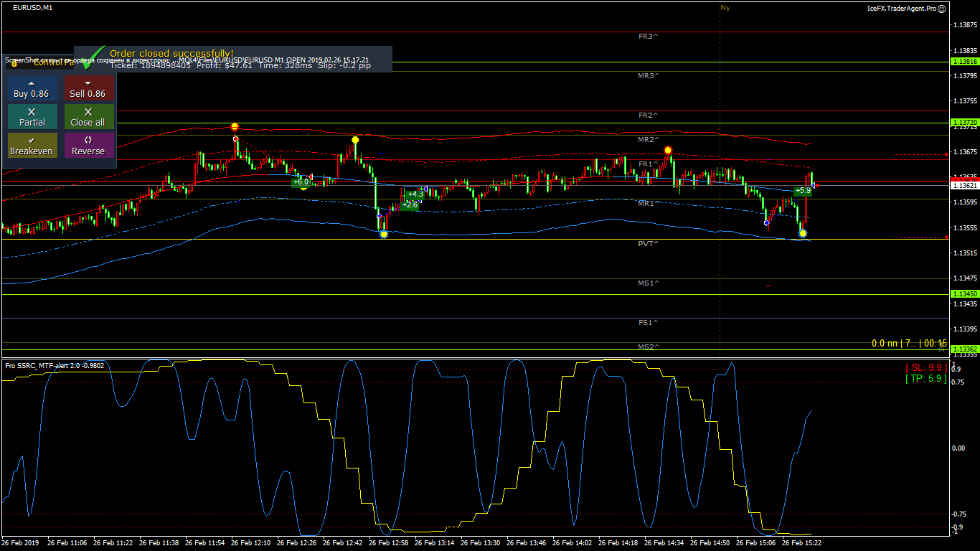Viewport: 980px width, 551px height.
Task: Click the 1.13515 price scale value
Action: [966, 253]
